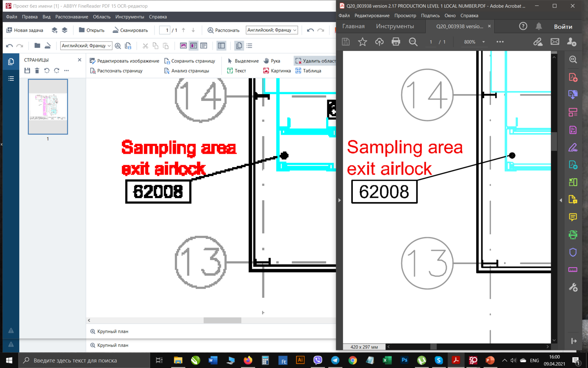The image size is (588, 368).
Task: Open the Распознавание menu
Action: coord(71,17)
